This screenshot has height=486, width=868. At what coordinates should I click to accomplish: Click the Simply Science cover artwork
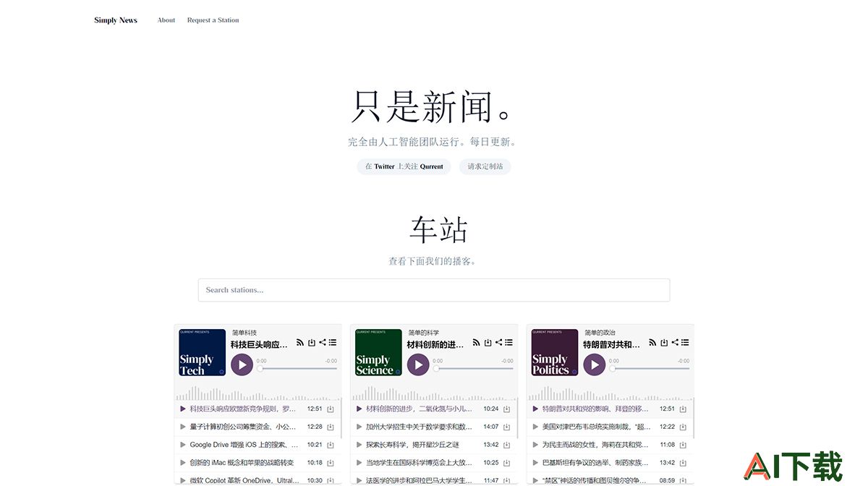[379, 353]
